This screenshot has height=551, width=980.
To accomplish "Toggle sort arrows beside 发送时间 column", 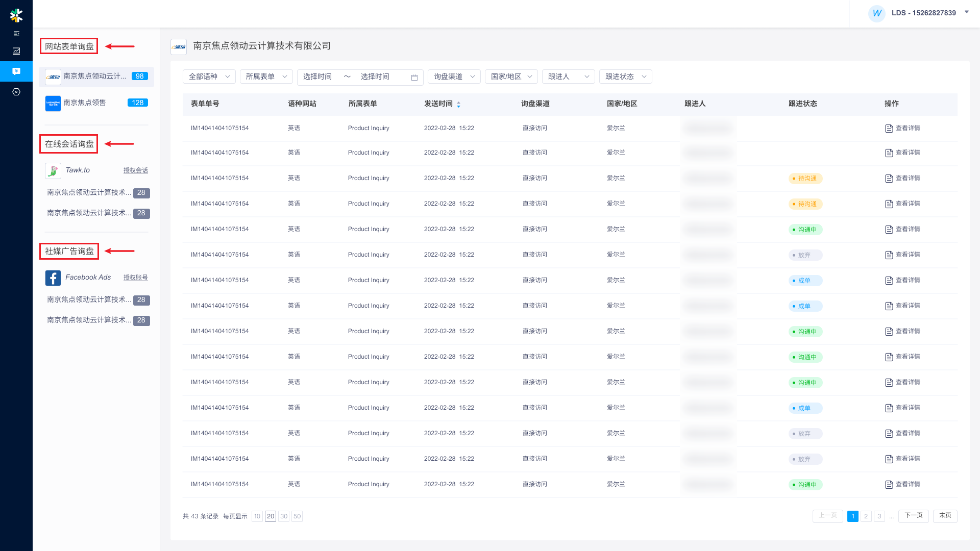I will pyautogui.click(x=458, y=104).
